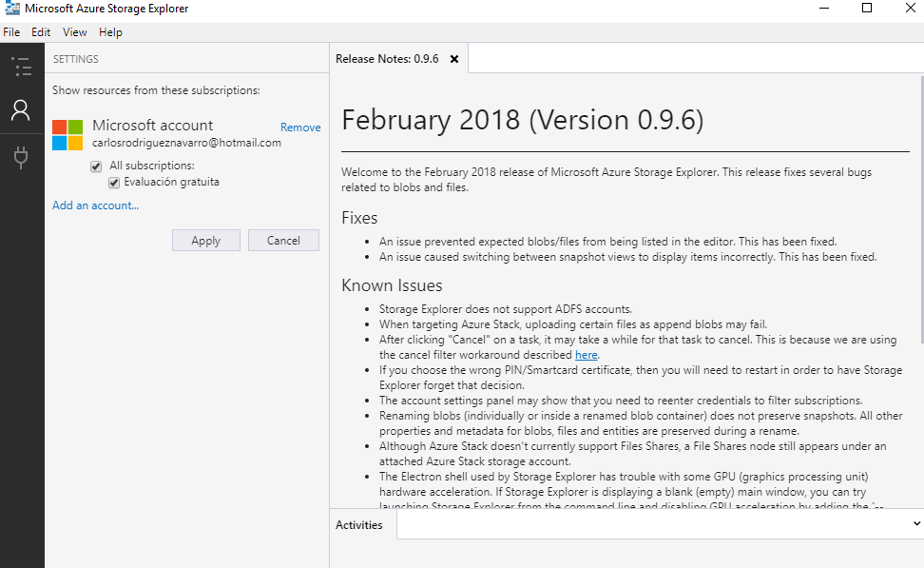Click the Add an account link
Viewport: 924px width, 568px height.
(x=95, y=206)
